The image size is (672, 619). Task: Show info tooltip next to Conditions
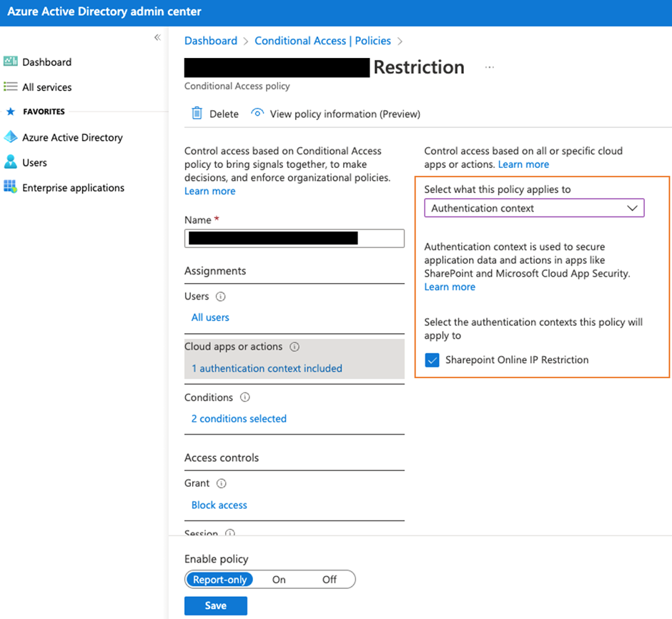(244, 397)
